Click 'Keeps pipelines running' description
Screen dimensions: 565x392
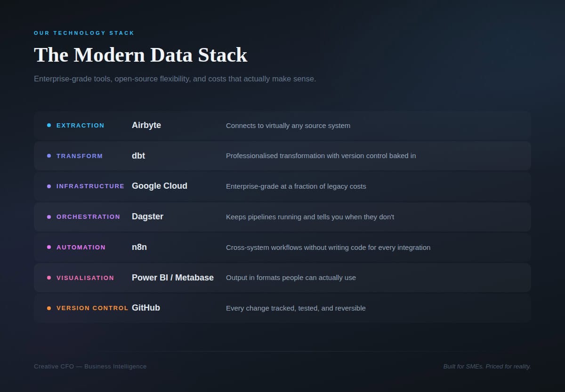click(310, 217)
